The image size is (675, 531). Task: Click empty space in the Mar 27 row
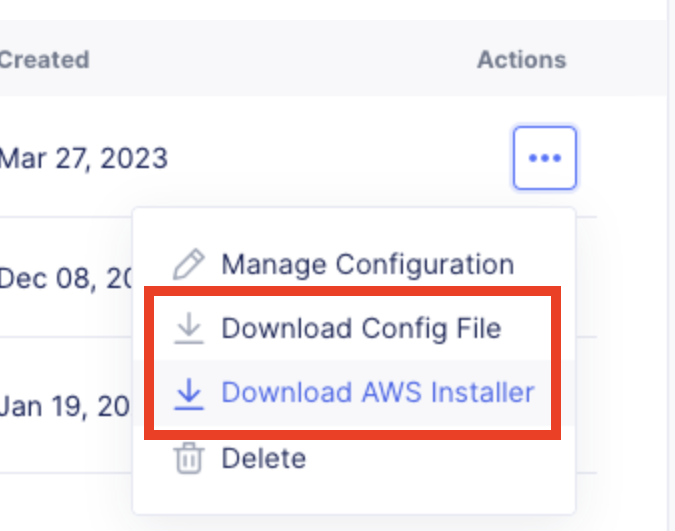point(330,158)
